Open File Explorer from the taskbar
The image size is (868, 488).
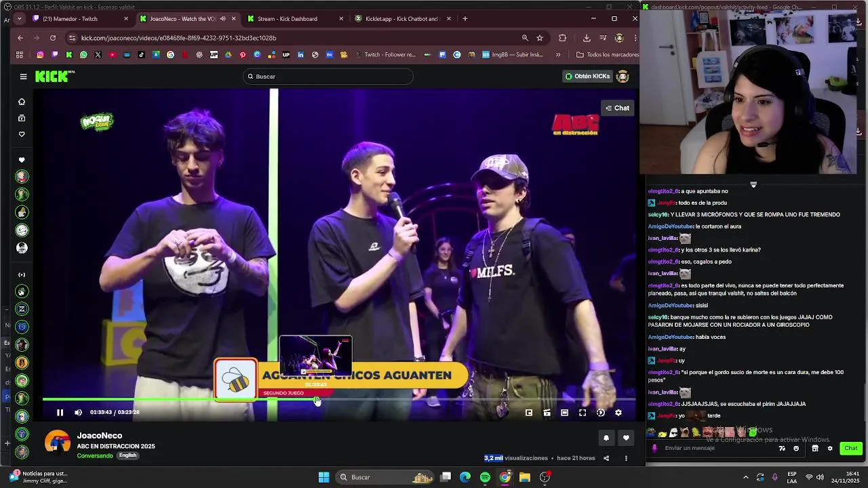525,477
